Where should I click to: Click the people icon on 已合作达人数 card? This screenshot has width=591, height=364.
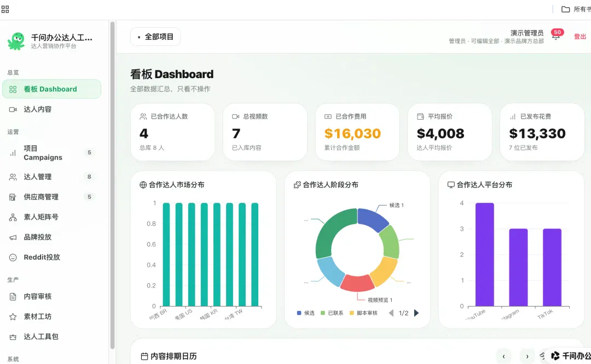[143, 117]
